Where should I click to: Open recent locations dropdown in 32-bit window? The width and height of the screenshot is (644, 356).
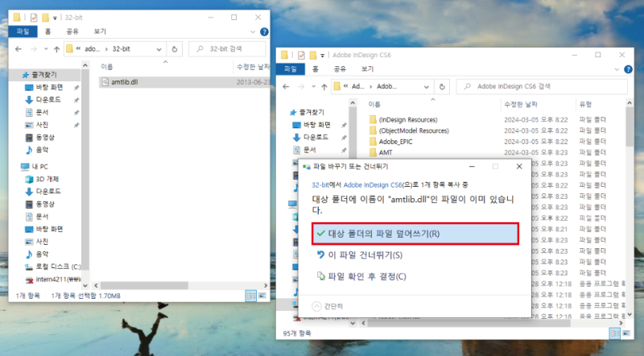pyautogui.click(x=46, y=49)
